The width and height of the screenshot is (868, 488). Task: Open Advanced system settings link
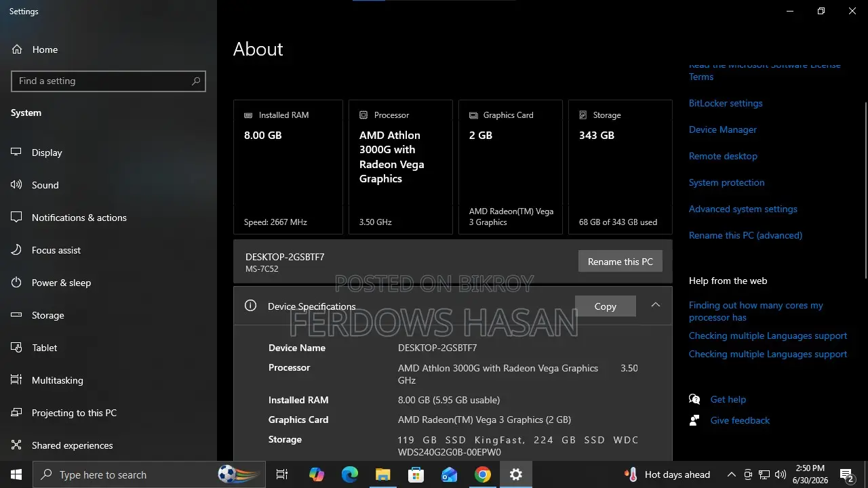[743, 209]
